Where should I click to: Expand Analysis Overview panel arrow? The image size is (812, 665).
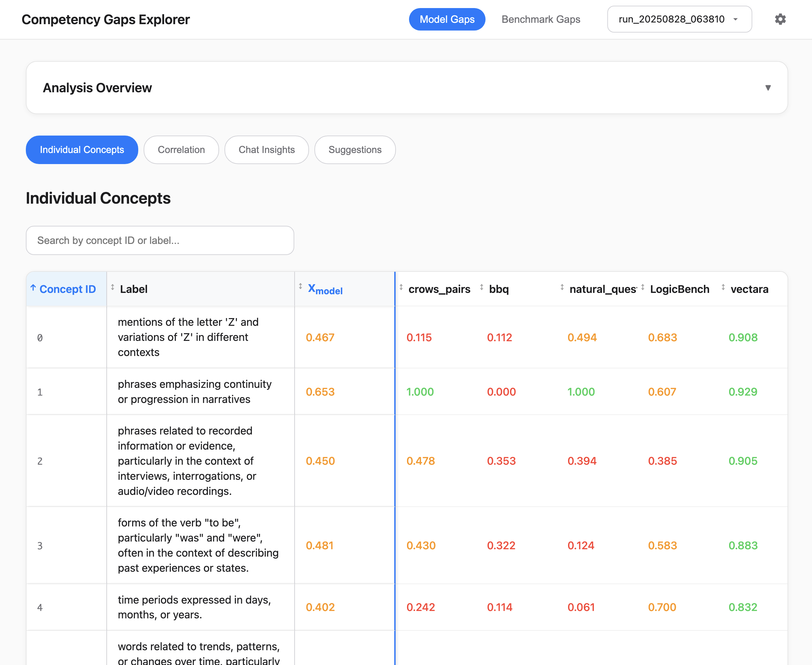tap(768, 88)
